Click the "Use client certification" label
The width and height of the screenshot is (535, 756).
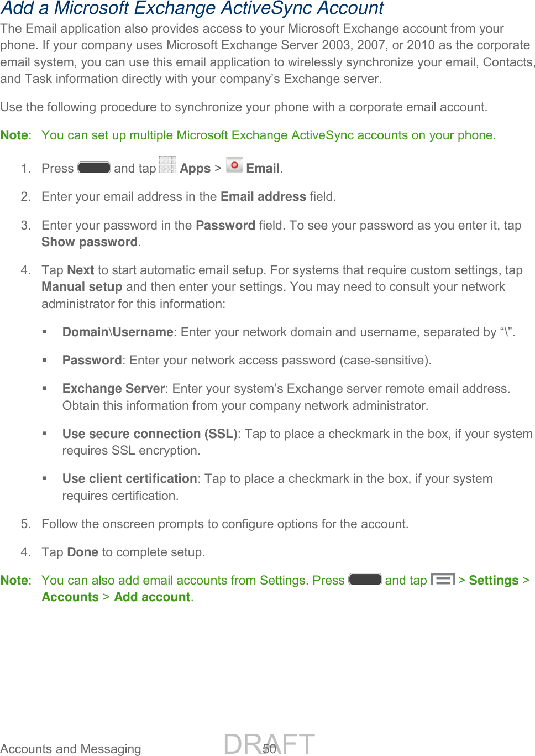(129, 479)
